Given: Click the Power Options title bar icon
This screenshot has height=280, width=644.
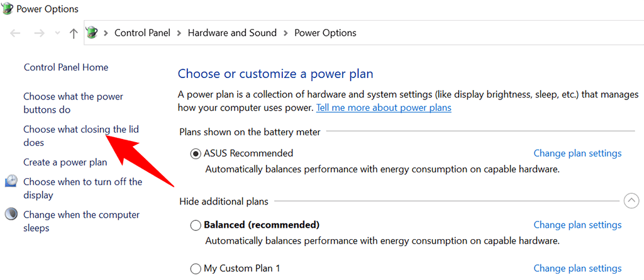Looking at the screenshot, I should (x=7, y=9).
